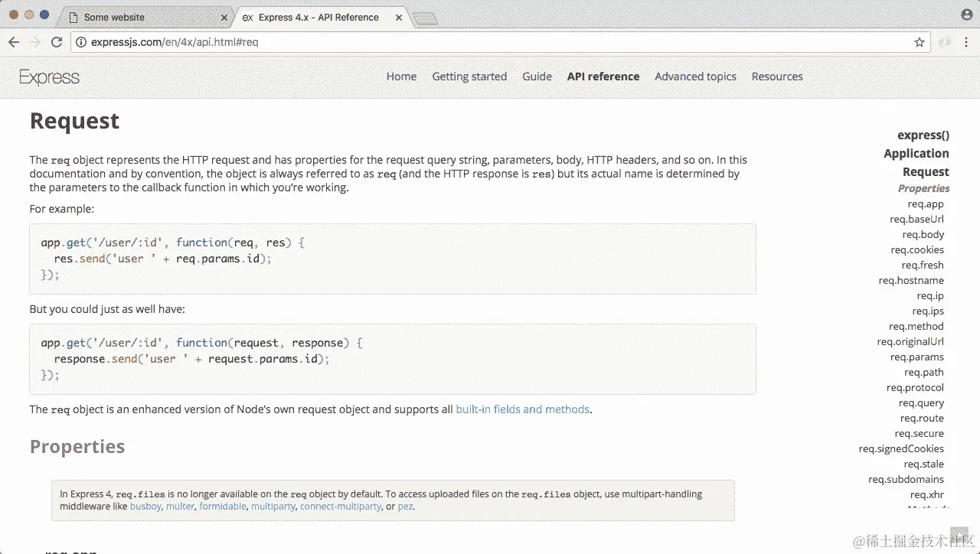Close the Express 4.x API Reference tab

pyautogui.click(x=398, y=18)
